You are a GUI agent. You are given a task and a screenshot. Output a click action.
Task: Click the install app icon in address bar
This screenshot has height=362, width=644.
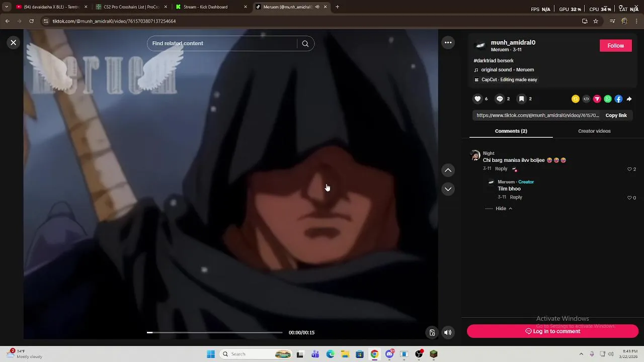585,21
